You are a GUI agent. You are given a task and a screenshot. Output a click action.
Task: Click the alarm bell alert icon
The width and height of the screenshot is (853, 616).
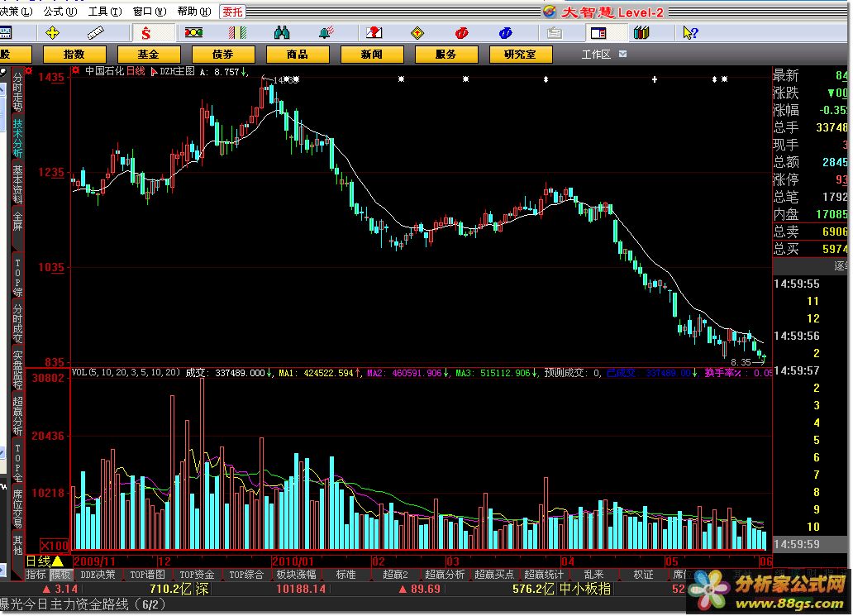326,33
